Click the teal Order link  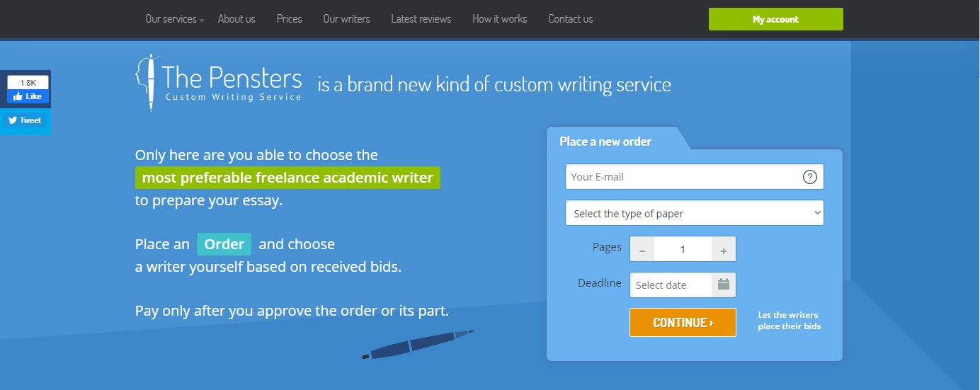point(224,244)
